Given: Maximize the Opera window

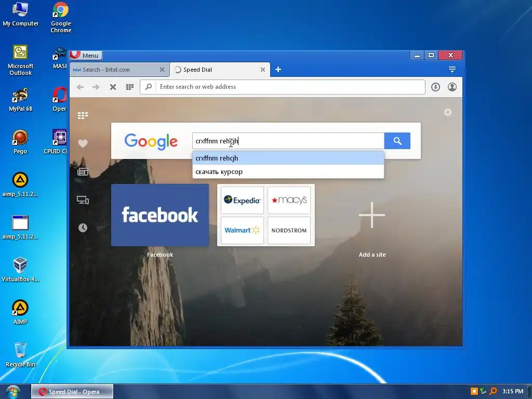Looking at the screenshot, I should tap(431, 55).
